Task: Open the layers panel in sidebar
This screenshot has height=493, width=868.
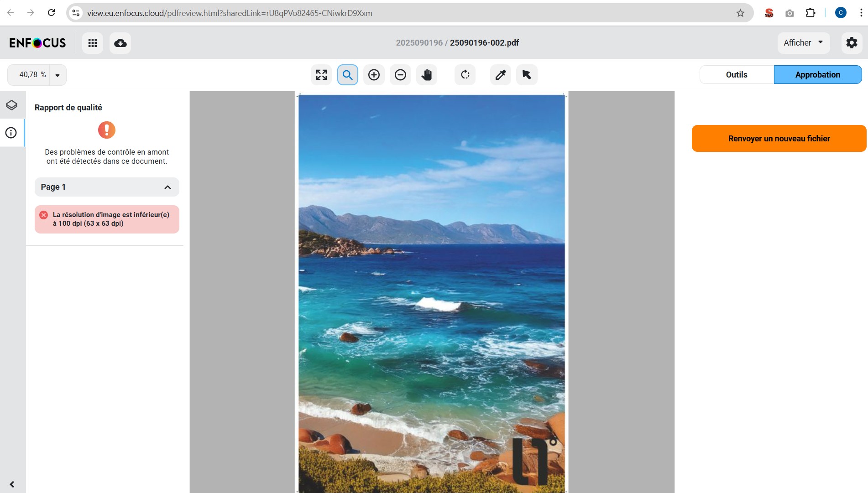Action: coord(11,105)
